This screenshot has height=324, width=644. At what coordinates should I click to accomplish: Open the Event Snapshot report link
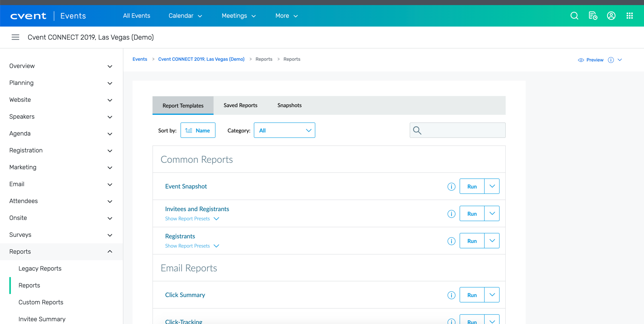pos(186,186)
